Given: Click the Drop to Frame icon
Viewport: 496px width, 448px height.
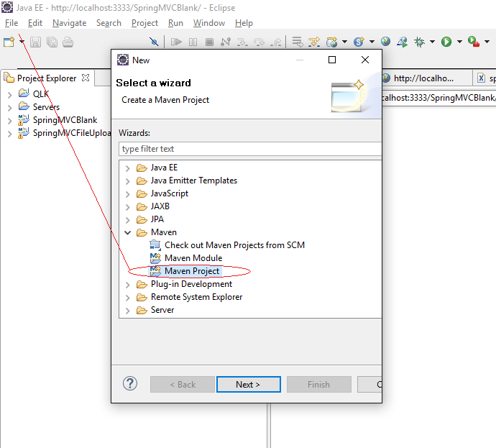Looking at the screenshot, I should pos(298,42).
